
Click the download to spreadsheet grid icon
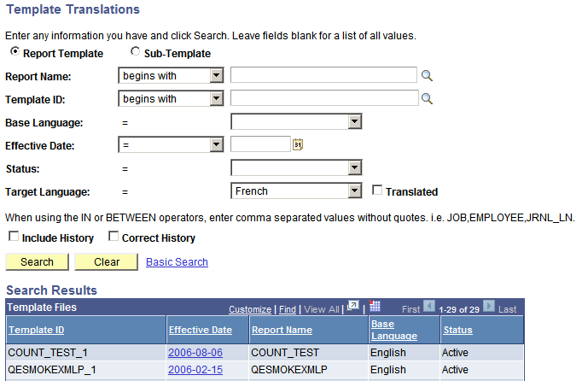point(374,307)
